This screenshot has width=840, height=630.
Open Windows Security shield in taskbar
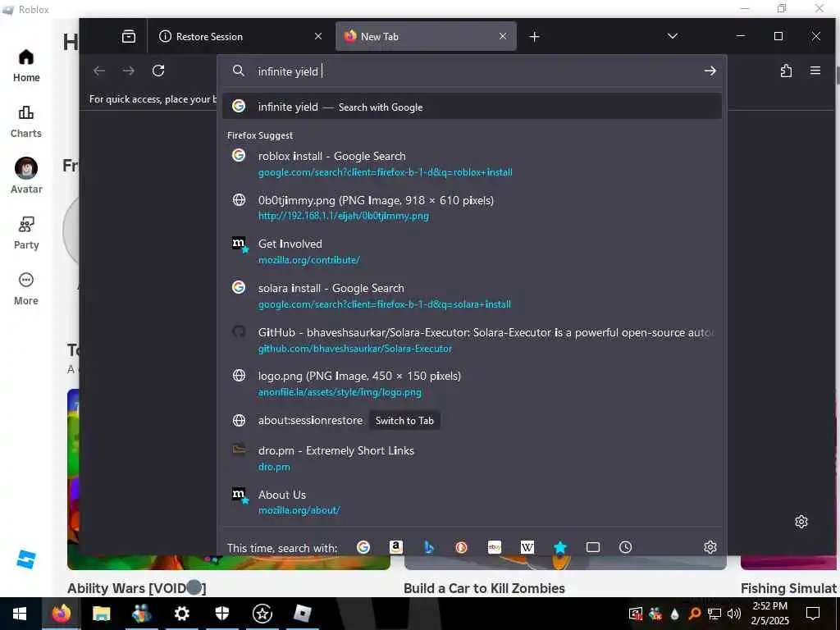(221, 614)
